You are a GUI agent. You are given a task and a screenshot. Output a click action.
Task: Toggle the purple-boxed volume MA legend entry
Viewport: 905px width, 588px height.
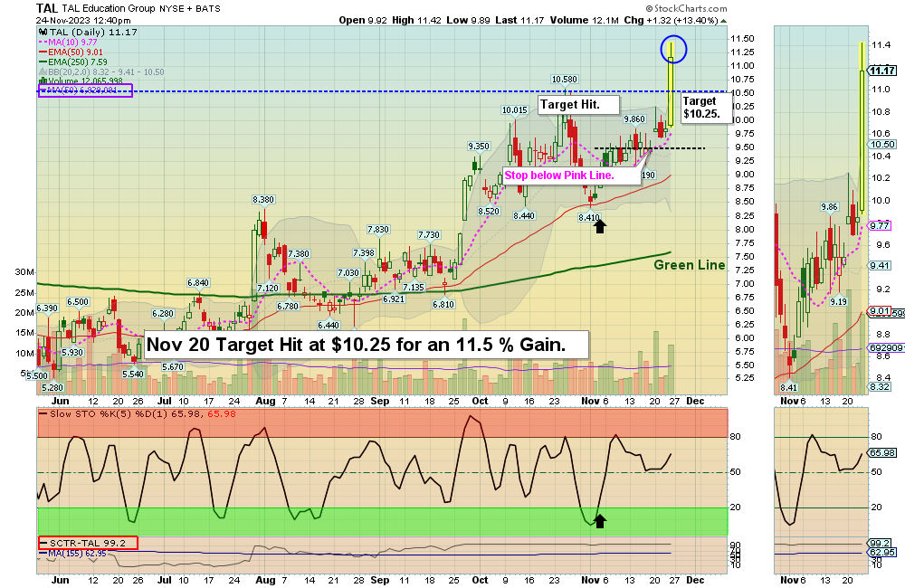pyautogui.click(x=86, y=90)
